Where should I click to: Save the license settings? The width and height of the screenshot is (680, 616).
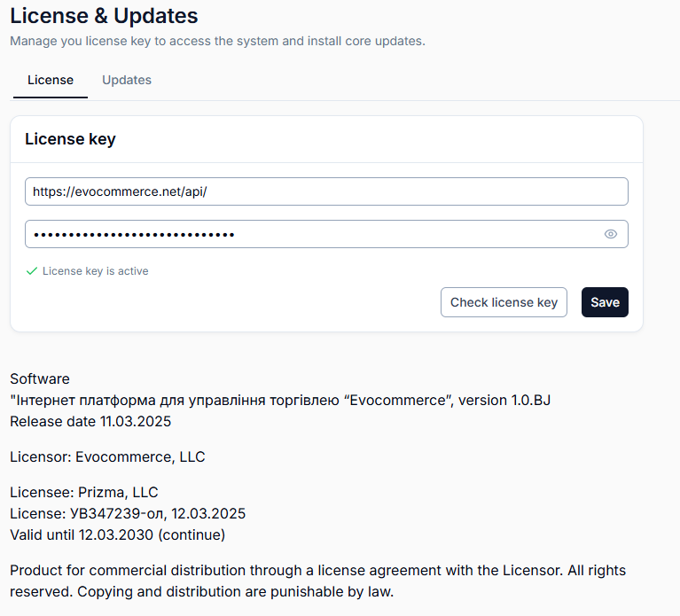click(x=605, y=302)
